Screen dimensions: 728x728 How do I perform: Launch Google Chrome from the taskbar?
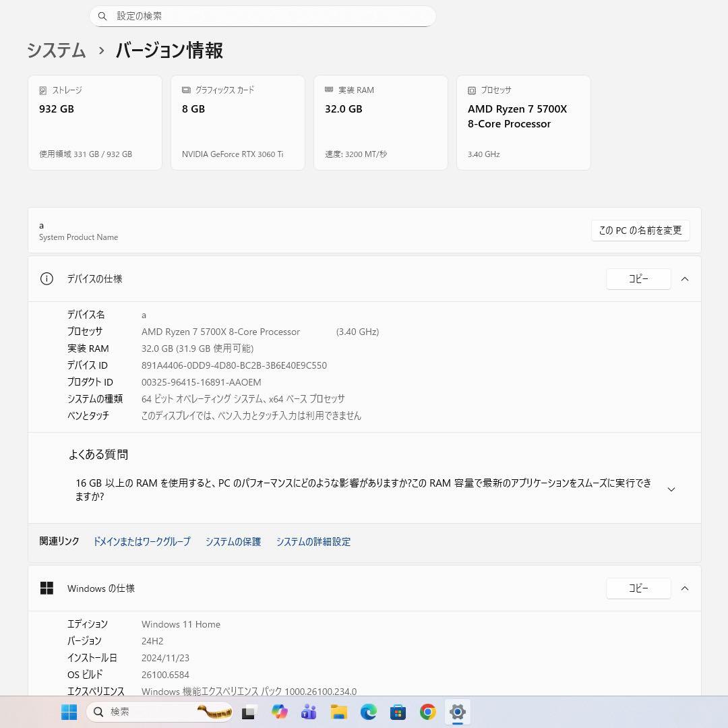tap(427, 712)
